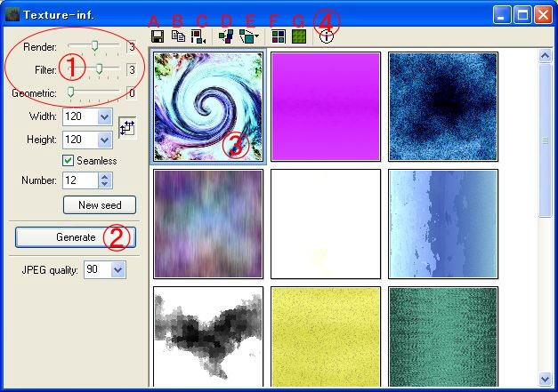The image size is (558, 392).
Task: Click the Geometric slider handle
Action: [71, 92]
